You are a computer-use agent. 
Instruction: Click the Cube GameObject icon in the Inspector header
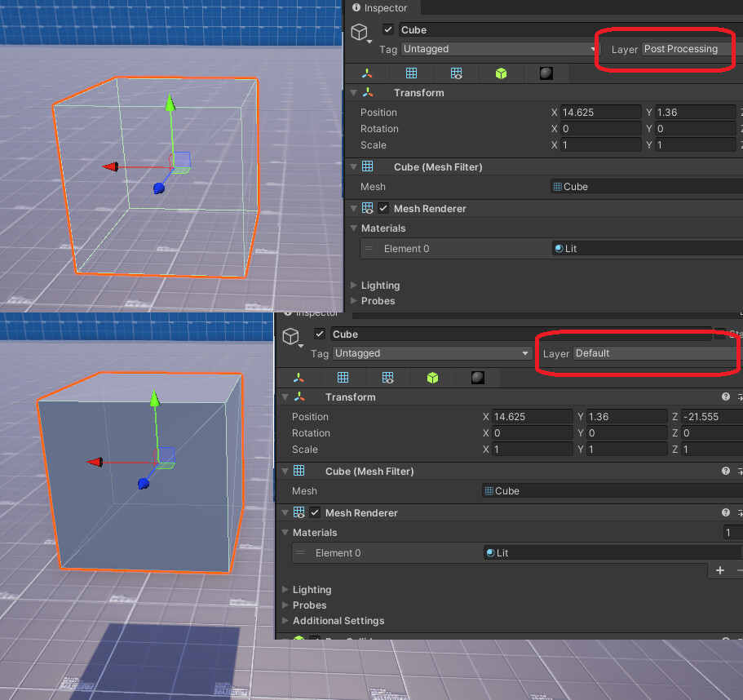359,31
